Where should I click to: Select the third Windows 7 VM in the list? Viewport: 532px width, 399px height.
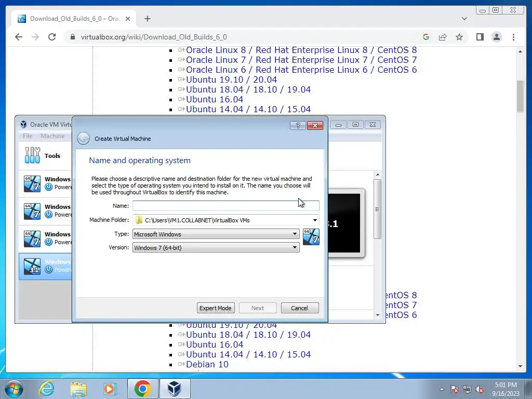click(x=46, y=238)
